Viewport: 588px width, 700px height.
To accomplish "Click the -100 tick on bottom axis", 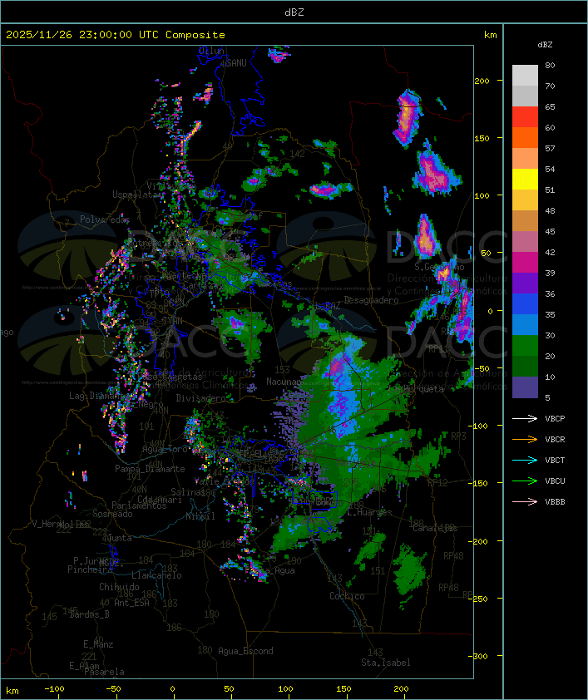I will pos(55,689).
